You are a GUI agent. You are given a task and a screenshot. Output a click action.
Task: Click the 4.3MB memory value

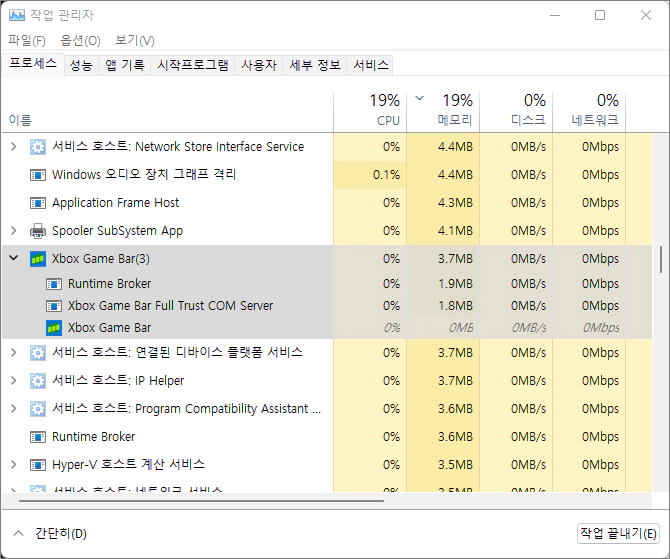455,203
